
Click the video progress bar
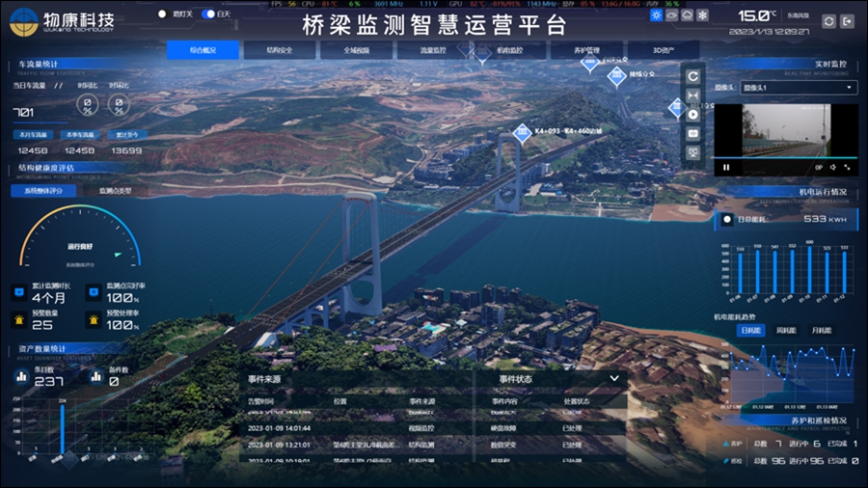[x=785, y=157]
